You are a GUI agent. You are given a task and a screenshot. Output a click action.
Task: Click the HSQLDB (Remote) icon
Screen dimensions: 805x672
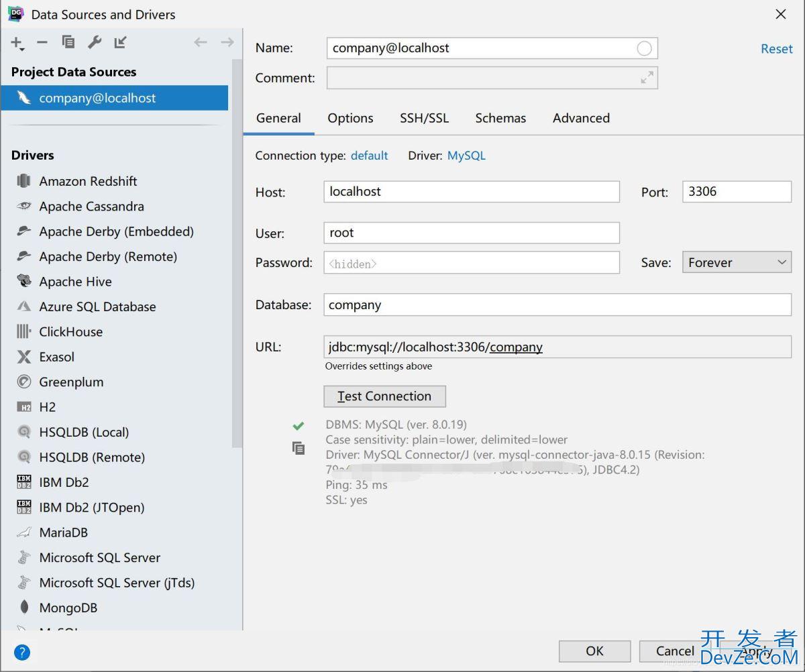24,457
